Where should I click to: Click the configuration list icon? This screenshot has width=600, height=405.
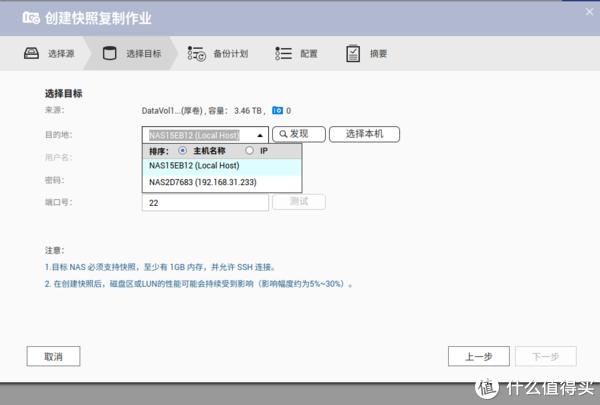coord(284,54)
